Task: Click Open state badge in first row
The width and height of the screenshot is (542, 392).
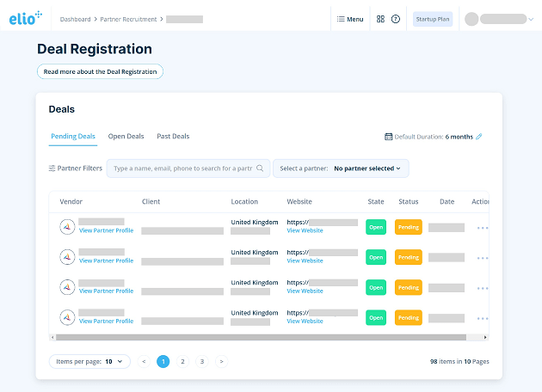Action: [376, 227]
